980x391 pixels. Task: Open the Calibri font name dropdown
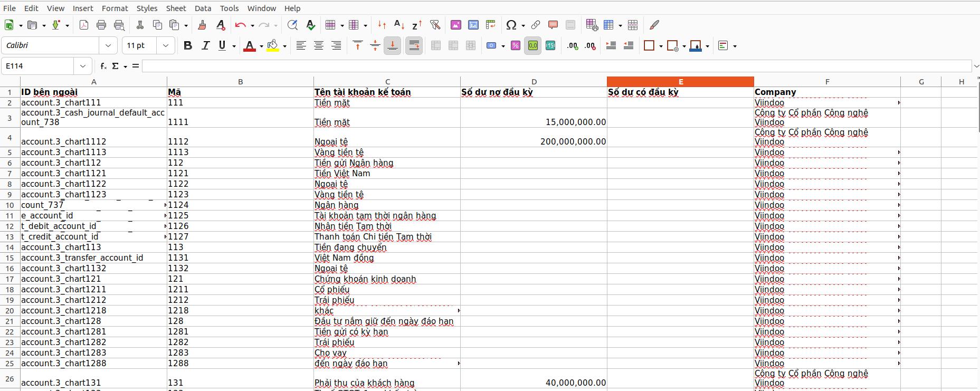click(108, 45)
